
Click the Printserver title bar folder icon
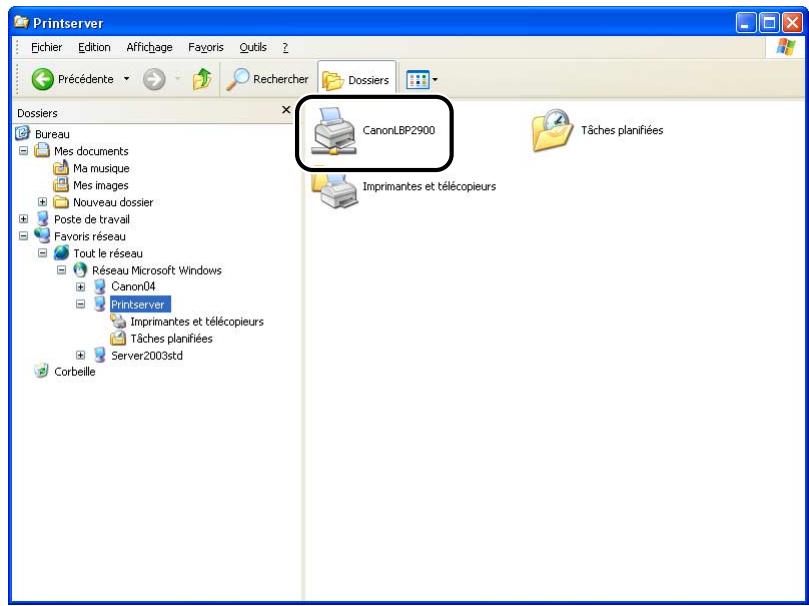click(x=21, y=22)
